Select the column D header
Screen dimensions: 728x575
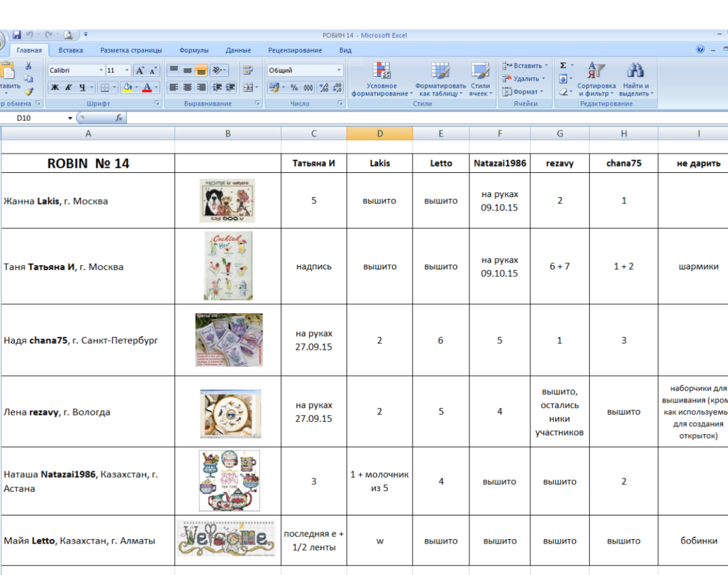380,133
